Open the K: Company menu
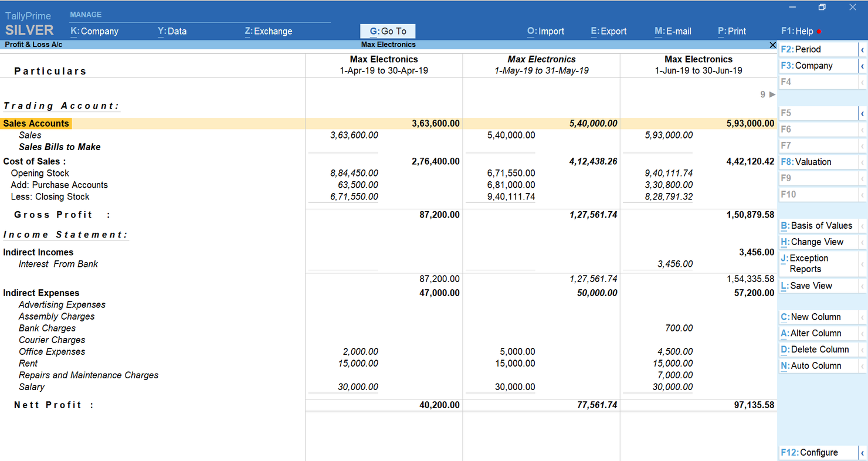Image resolution: width=868 pixels, height=461 pixels. click(94, 31)
